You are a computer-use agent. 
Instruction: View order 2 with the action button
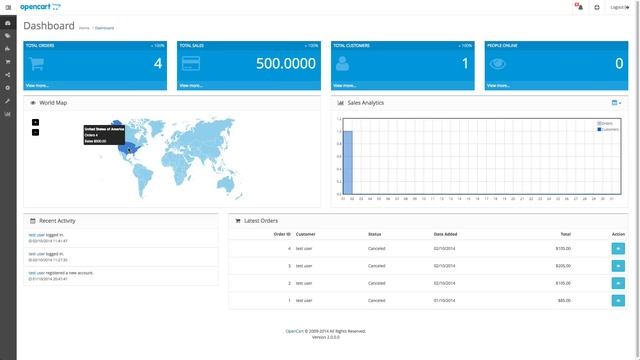[x=618, y=283]
